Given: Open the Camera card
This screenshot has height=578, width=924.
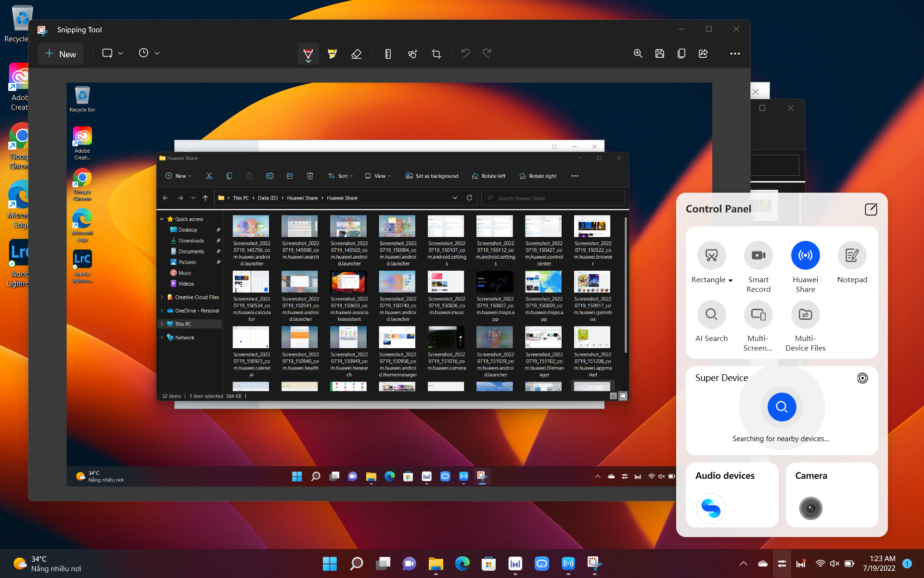Looking at the screenshot, I should point(832,495).
